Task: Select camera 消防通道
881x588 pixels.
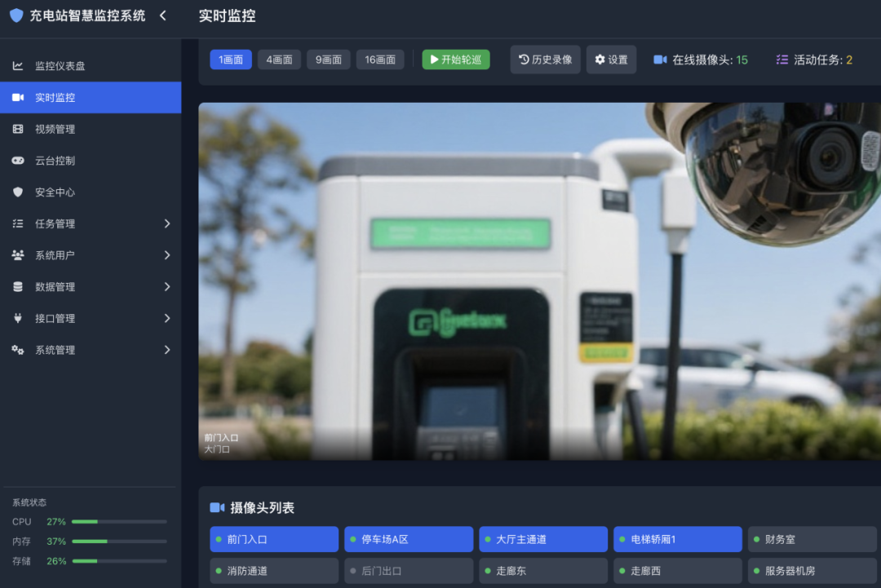Action: click(274, 571)
